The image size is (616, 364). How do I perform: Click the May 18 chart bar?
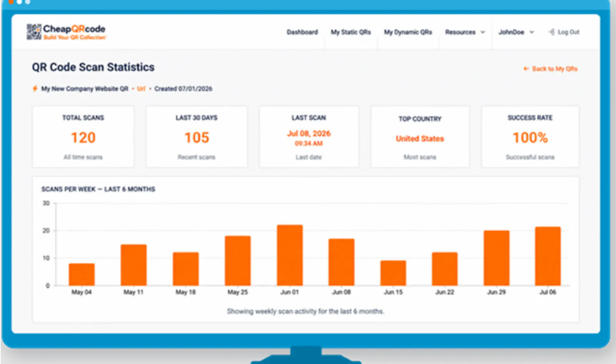click(x=186, y=269)
